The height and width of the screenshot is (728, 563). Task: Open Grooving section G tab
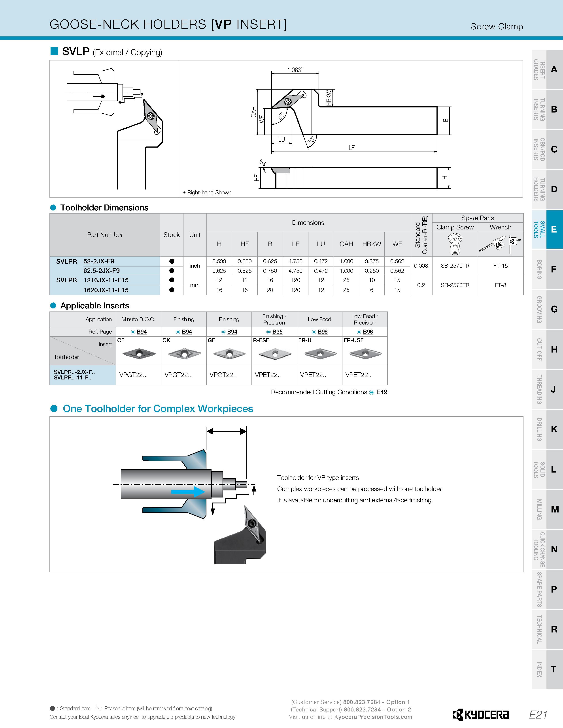click(547, 309)
